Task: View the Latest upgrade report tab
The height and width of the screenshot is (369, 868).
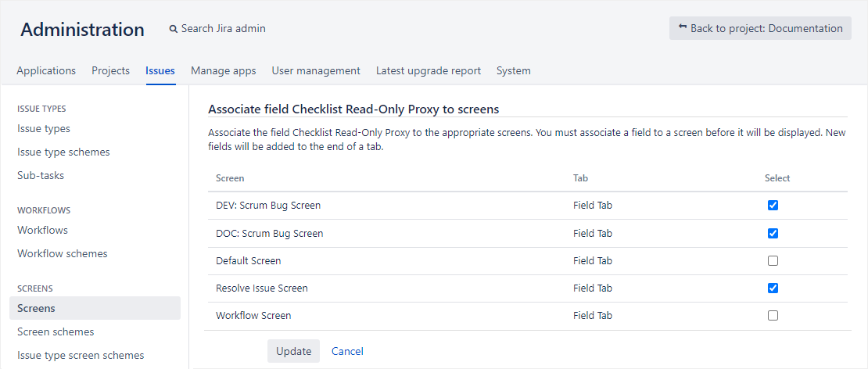Action: [428, 70]
